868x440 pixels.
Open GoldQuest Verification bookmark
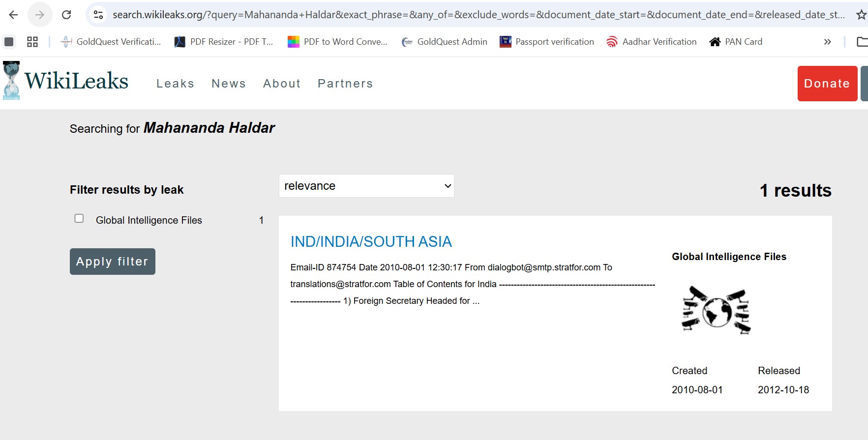[x=111, y=42]
